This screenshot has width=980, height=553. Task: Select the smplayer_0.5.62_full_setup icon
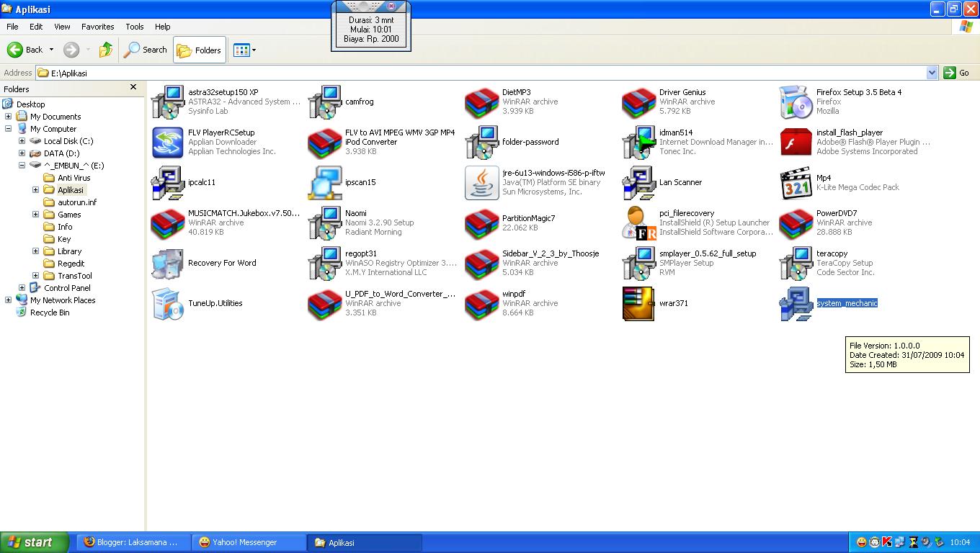[x=639, y=263]
